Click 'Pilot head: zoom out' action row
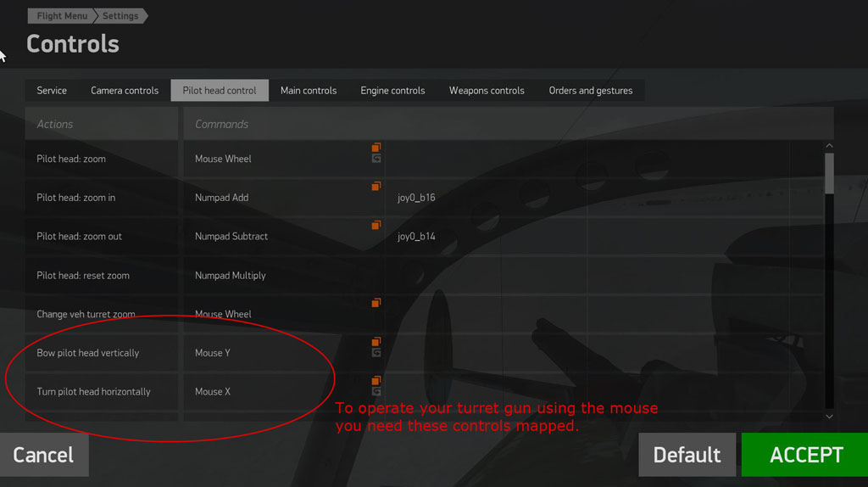 102,236
